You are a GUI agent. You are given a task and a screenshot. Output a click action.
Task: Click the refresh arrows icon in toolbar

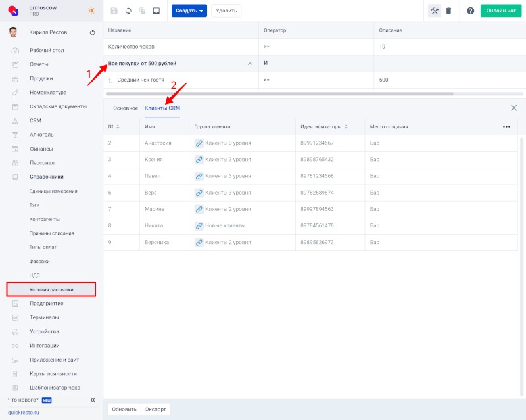(128, 11)
